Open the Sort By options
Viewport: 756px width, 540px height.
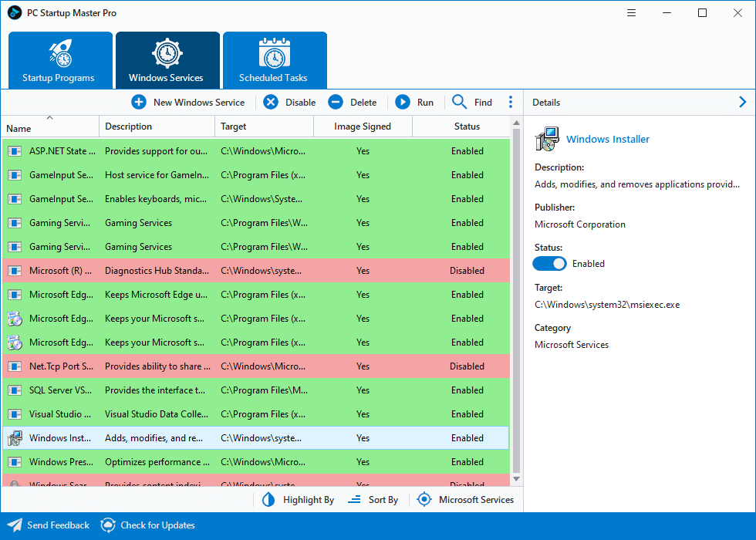373,500
